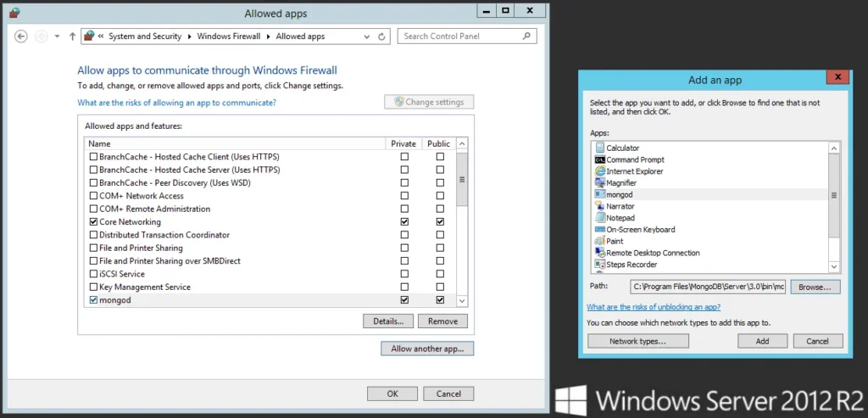
Task: Click the Allow another app button
Action: [427, 348]
